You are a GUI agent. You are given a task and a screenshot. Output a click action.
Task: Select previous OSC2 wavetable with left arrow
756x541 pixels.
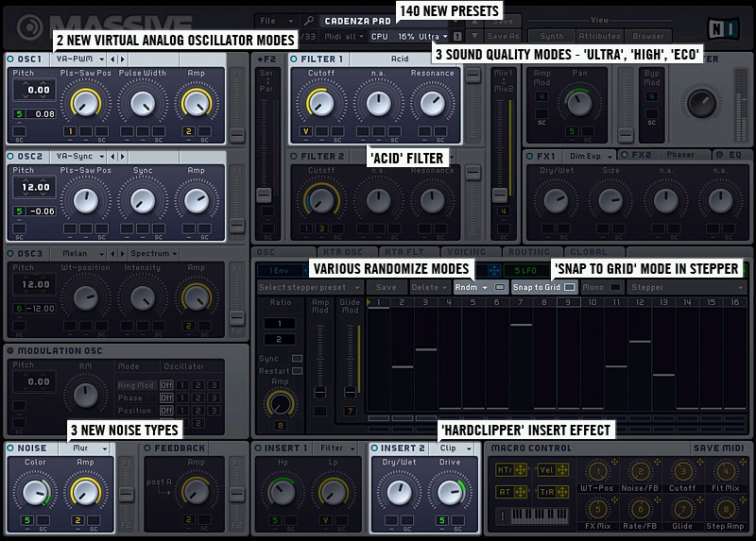[112, 157]
